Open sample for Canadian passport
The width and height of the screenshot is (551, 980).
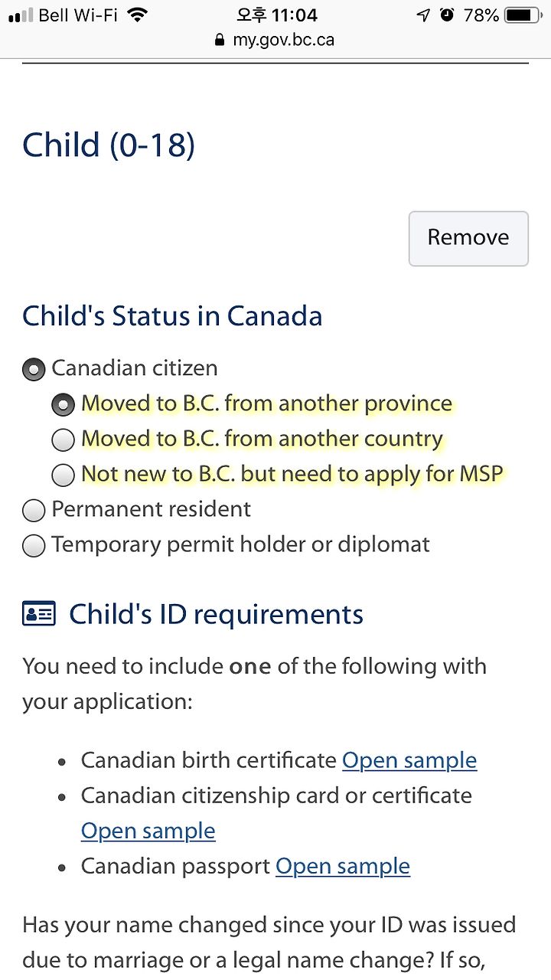[x=343, y=866]
